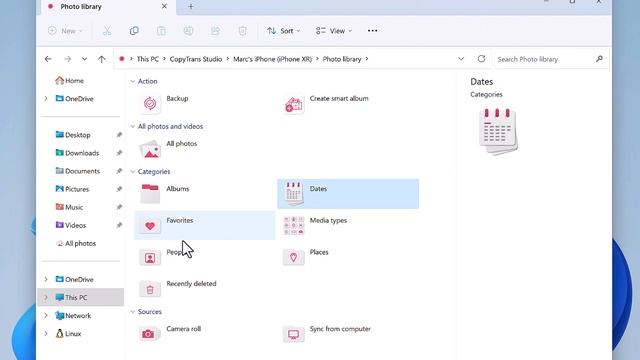
Task: Open Videos in Quick access
Action: 71,225
